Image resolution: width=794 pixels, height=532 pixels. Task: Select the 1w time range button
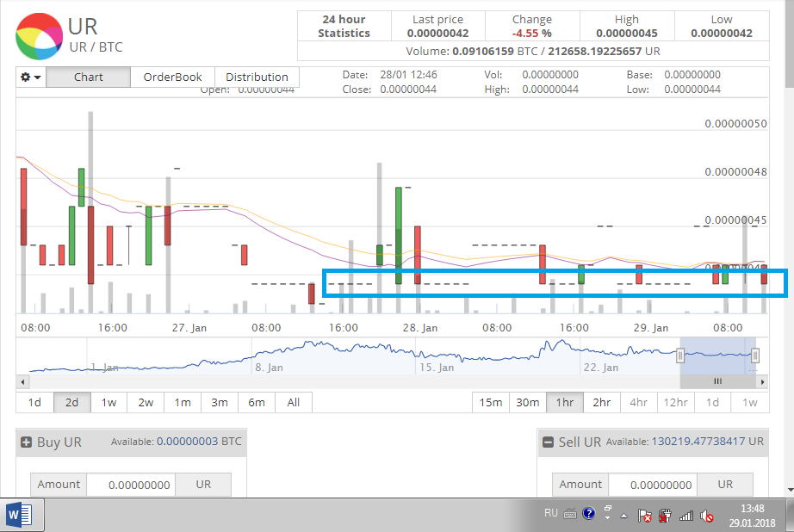[109, 402]
